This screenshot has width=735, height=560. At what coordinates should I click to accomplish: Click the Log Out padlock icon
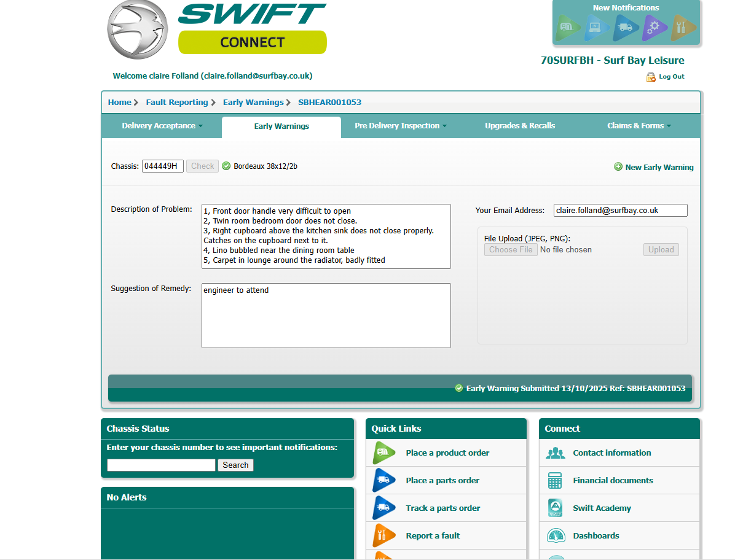tap(651, 77)
